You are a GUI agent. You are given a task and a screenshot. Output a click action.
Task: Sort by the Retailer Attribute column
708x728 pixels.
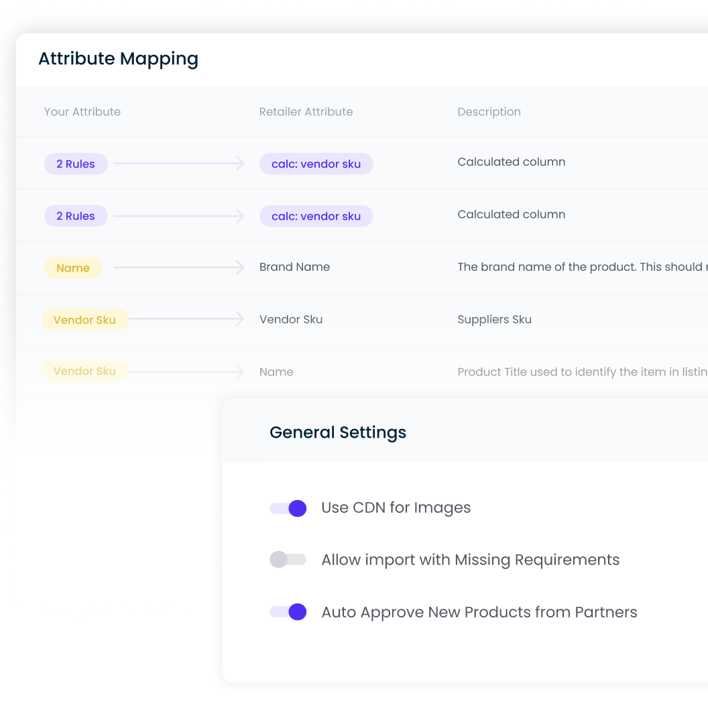306,112
